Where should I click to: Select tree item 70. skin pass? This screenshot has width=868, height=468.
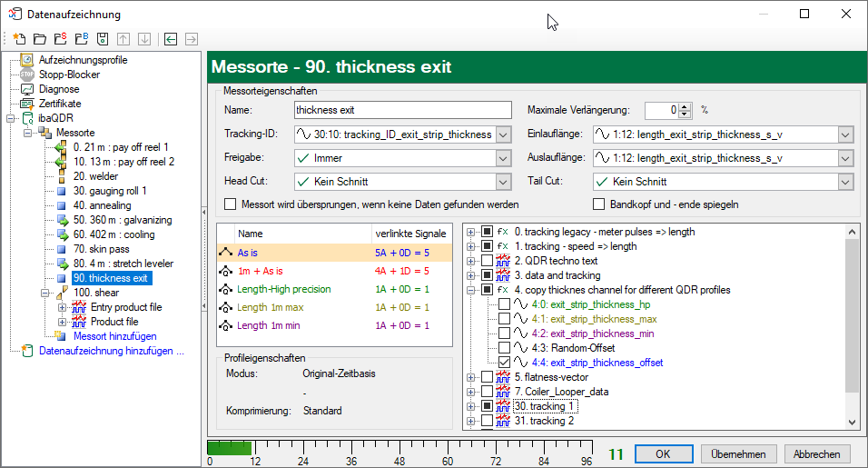pyautogui.click(x=102, y=249)
